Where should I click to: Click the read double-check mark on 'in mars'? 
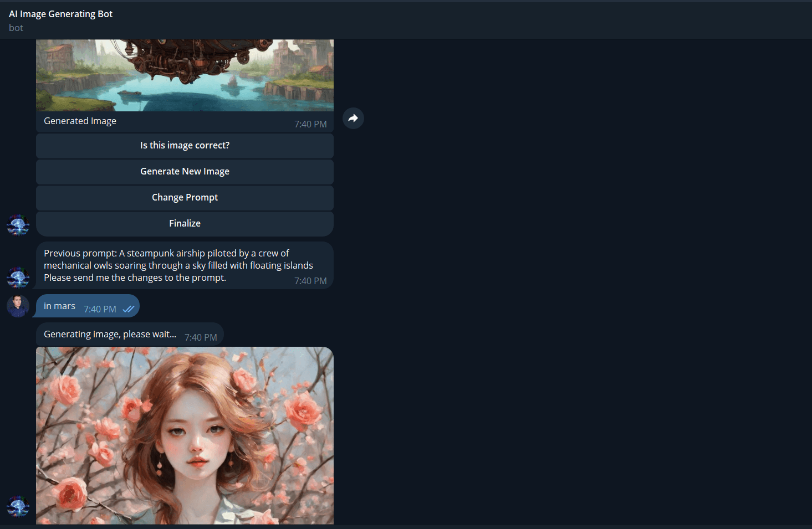(129, 309)
